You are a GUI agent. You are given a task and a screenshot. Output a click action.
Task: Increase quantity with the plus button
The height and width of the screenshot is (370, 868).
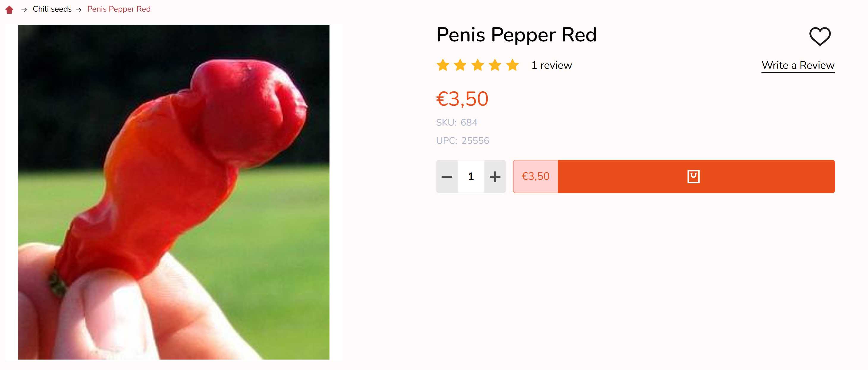click(495, 177)
